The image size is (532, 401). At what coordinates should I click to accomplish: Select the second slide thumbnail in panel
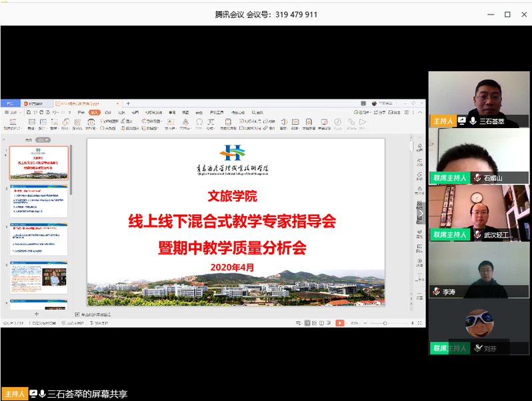click(39, 201)
